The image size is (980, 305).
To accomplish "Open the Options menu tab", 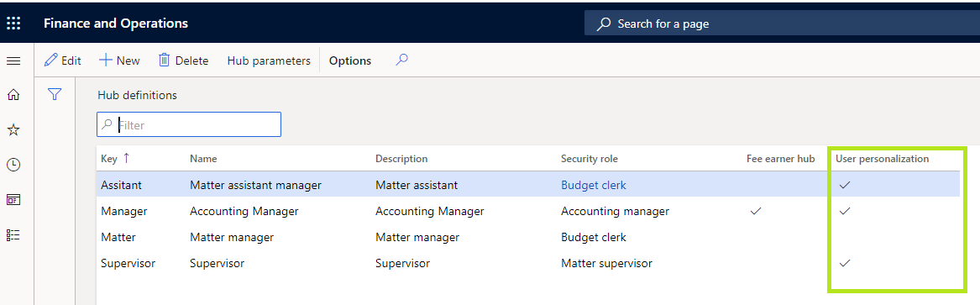I will 350,60.
